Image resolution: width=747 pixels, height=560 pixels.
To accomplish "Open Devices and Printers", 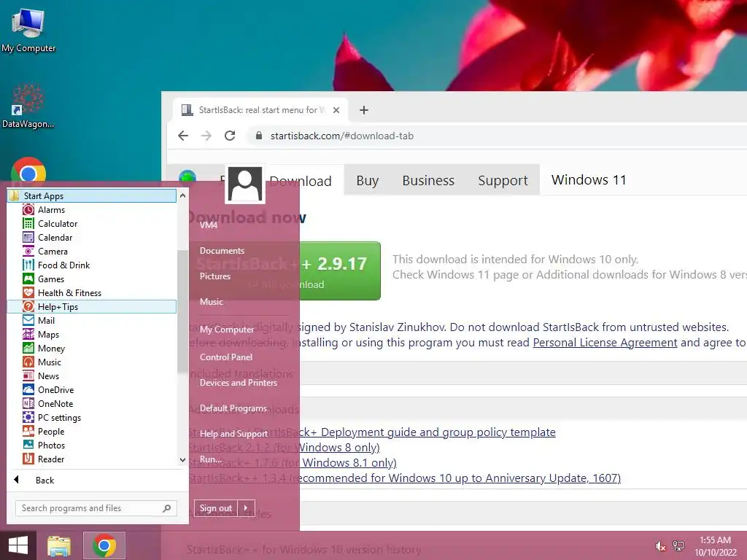I will coord(239,383).
